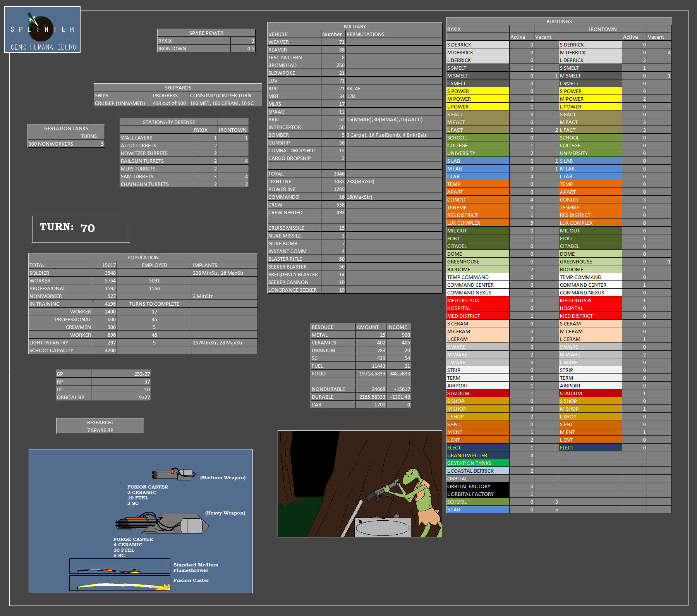Screen dimensions: 697x616
Task: Click the Forge Caster heavy weapon drawing
Action: (x=162, y=524)
